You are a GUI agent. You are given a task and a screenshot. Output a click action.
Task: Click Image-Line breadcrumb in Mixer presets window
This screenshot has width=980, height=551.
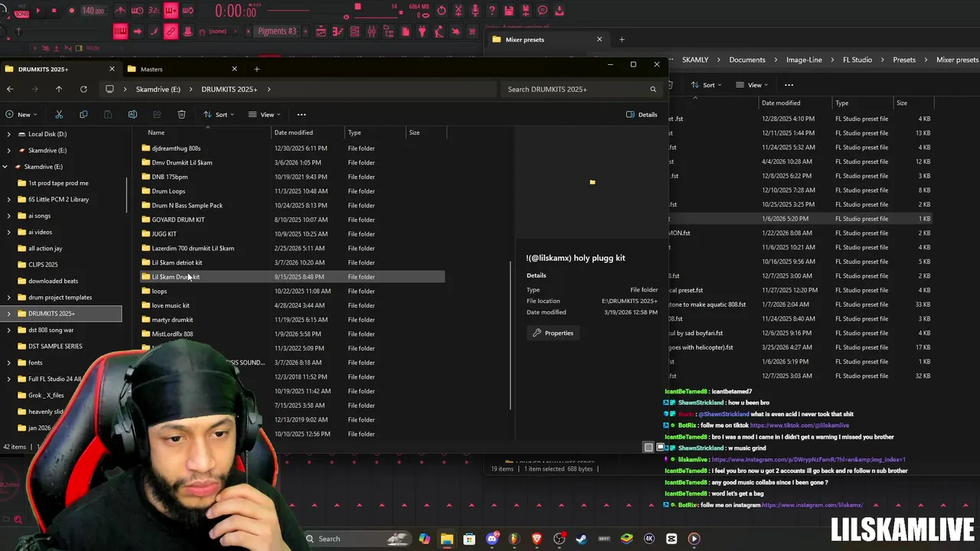tap(804, 60)
